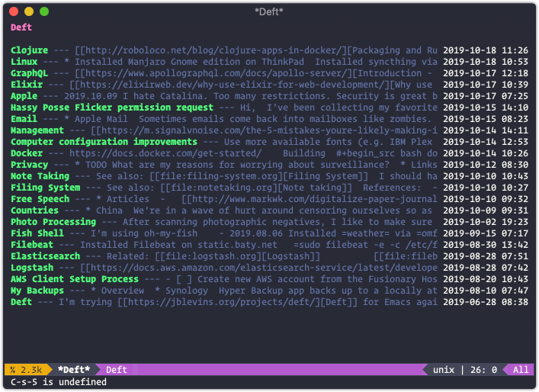This screenshot has height=392, width=539.
Task: Click the 2019-10-12 08:30 timestamp
Action: pos(486,165)
